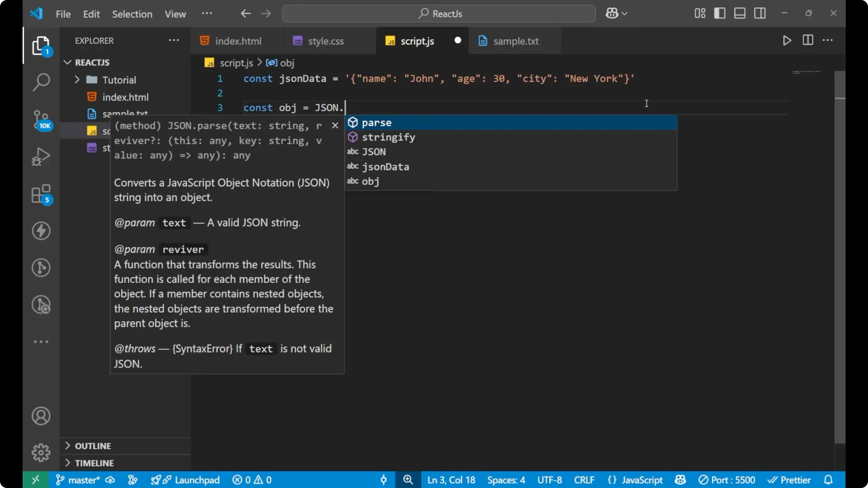Switch to the style.css tab
868x488 pixels.
tap(325, 41)
